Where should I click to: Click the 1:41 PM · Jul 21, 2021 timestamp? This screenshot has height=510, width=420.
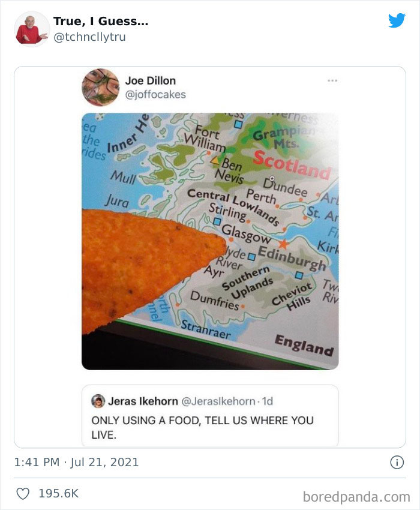point(76,462)
